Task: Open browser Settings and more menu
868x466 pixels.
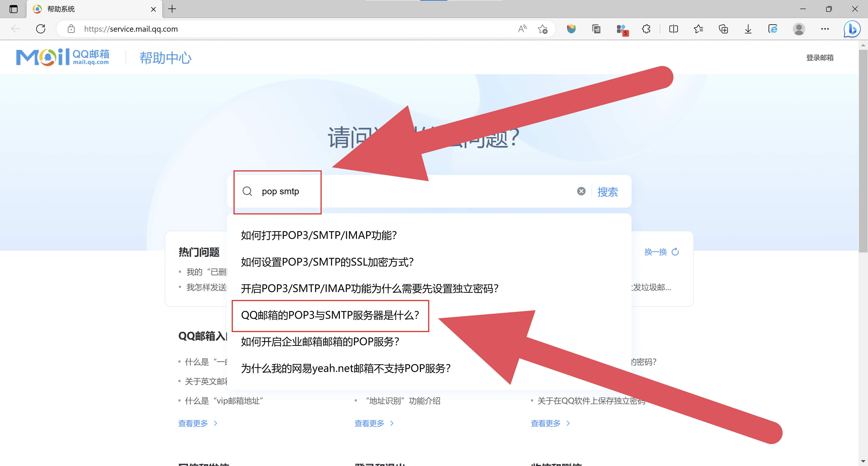Action: click(825, 29)
